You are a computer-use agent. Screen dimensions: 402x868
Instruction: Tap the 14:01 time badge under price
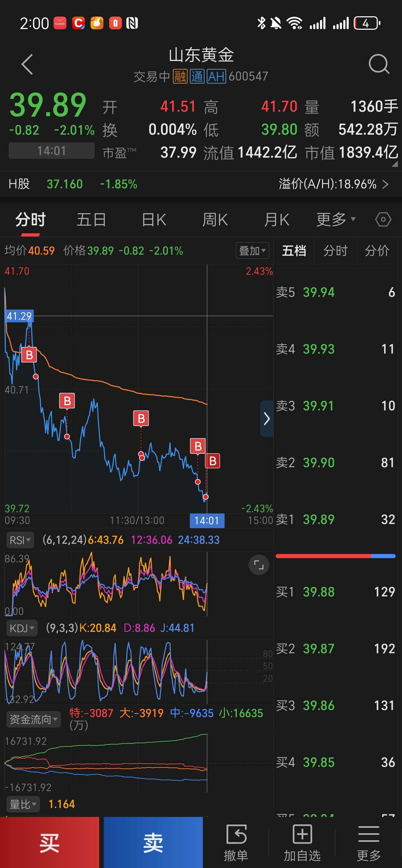(x=52, y=151)
